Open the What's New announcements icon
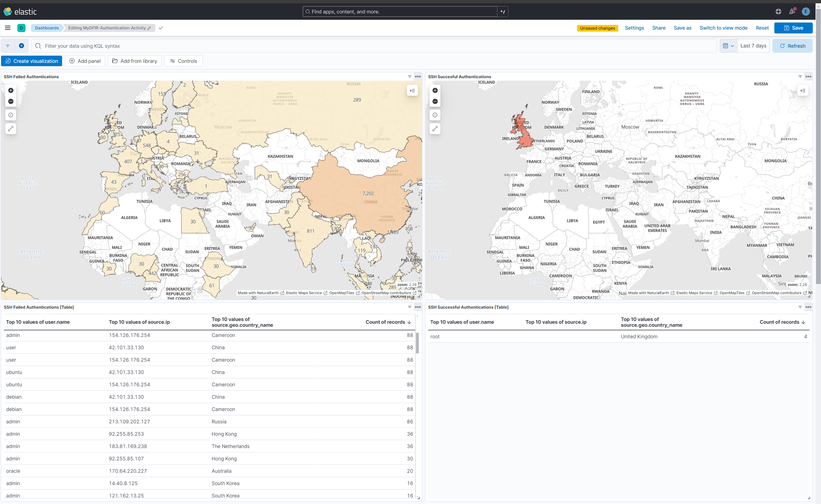 pyautogui.click(x=792, y=11)
